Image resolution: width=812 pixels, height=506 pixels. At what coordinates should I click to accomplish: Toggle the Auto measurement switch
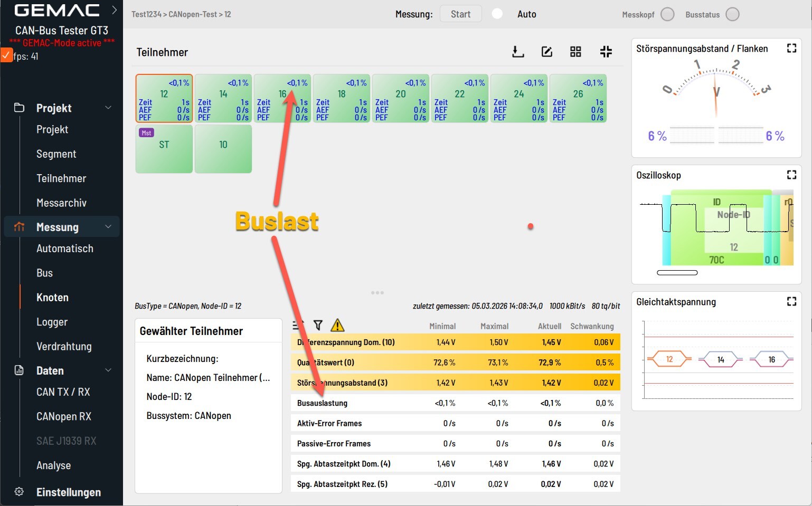coord(497,14)
